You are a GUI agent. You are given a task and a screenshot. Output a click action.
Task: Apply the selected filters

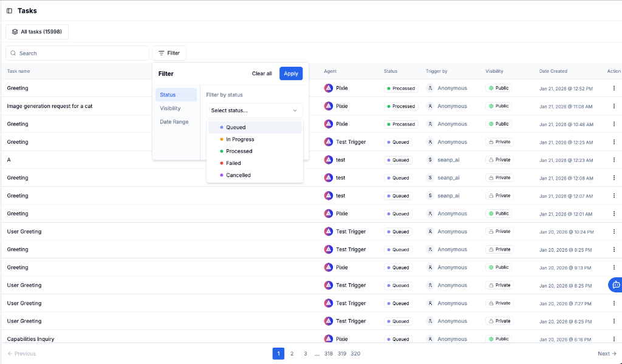pos(291,73)
